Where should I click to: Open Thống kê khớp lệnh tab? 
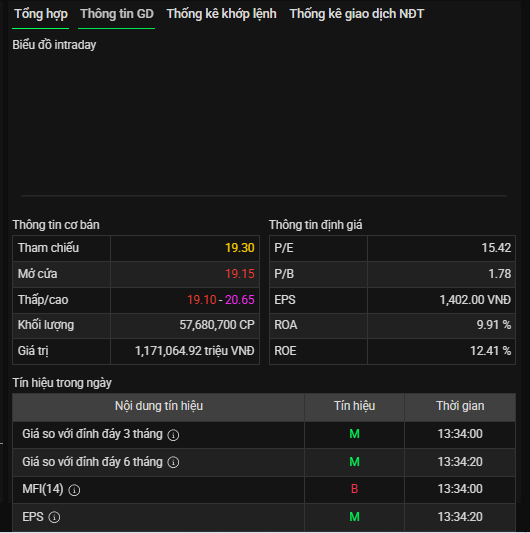221,14
